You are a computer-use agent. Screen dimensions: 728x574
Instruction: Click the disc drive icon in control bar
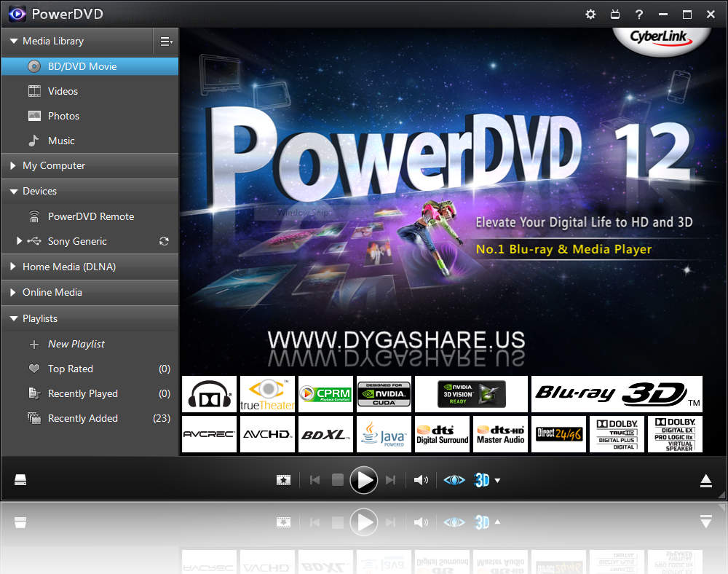(20, 480)
